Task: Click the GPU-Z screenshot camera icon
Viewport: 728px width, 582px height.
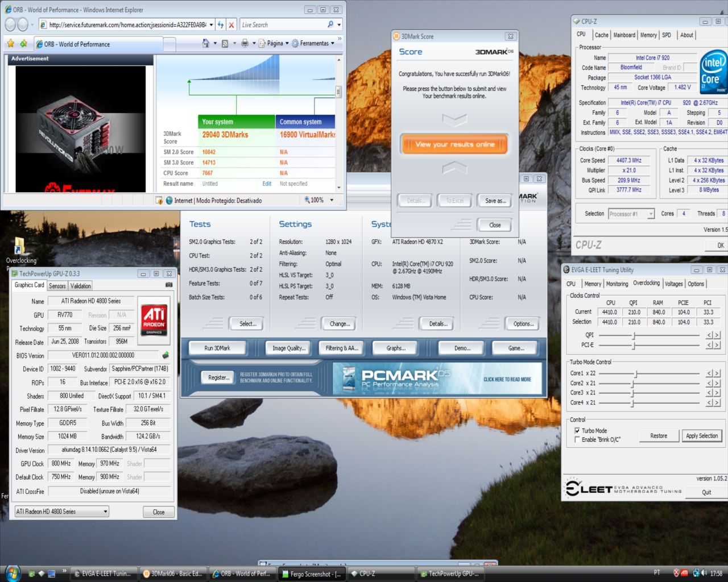Action: [x=169, y=285]
